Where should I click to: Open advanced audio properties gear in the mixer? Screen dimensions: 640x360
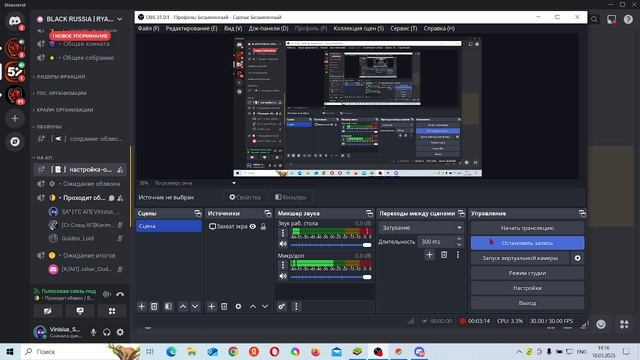pos(282,306)
